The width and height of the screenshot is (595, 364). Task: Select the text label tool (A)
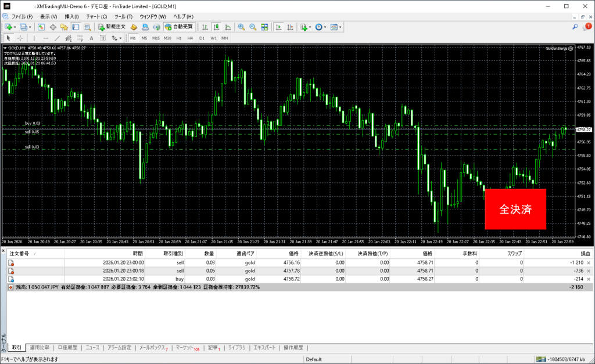tap(91, 38)
